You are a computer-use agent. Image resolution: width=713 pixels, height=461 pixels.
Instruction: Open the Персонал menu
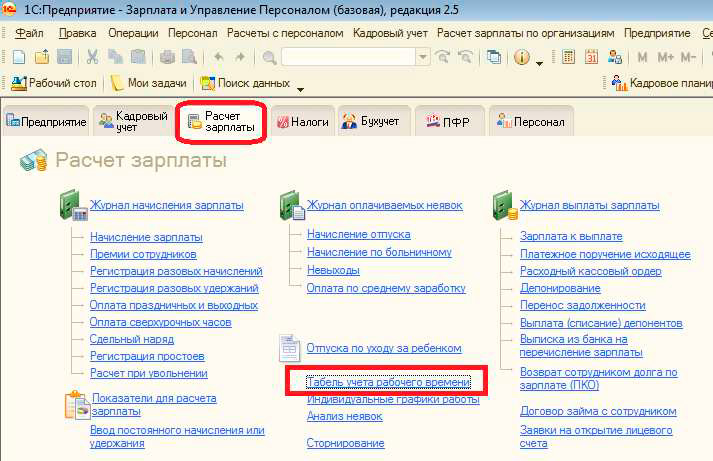tap(192, 33)
